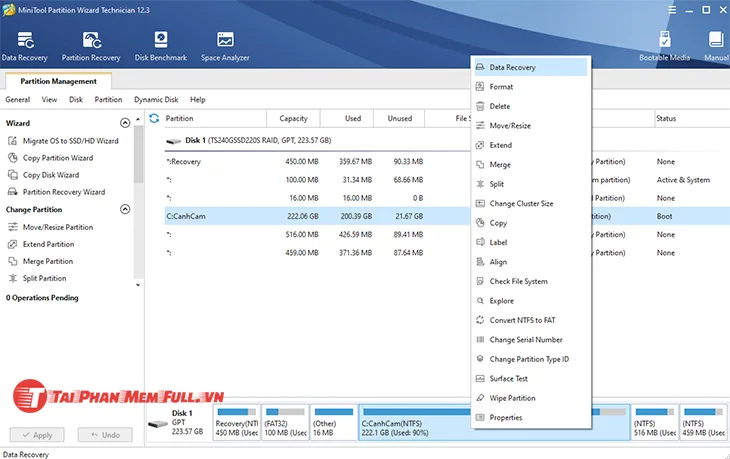Open the Help menu
The width and height of the screenshot is (730, 459).
(x=197, y=100)
